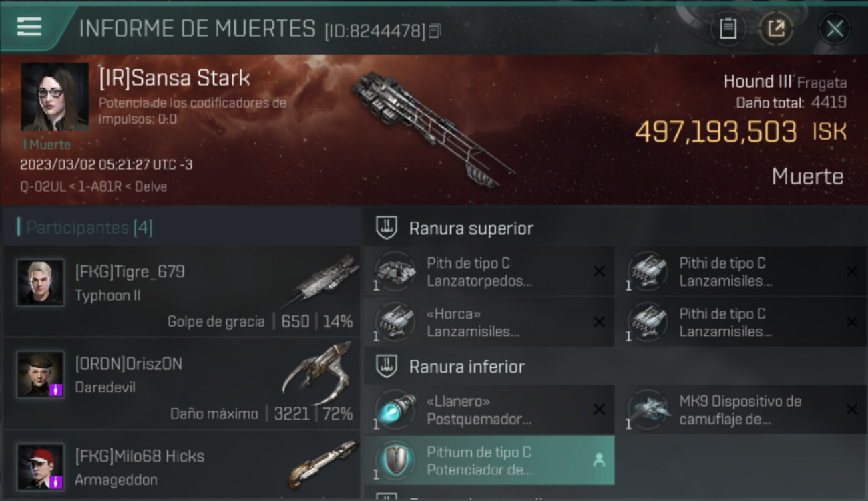Copy the kill report ID icon
Viewport: 868px width, 501px height.
point(435,31)
